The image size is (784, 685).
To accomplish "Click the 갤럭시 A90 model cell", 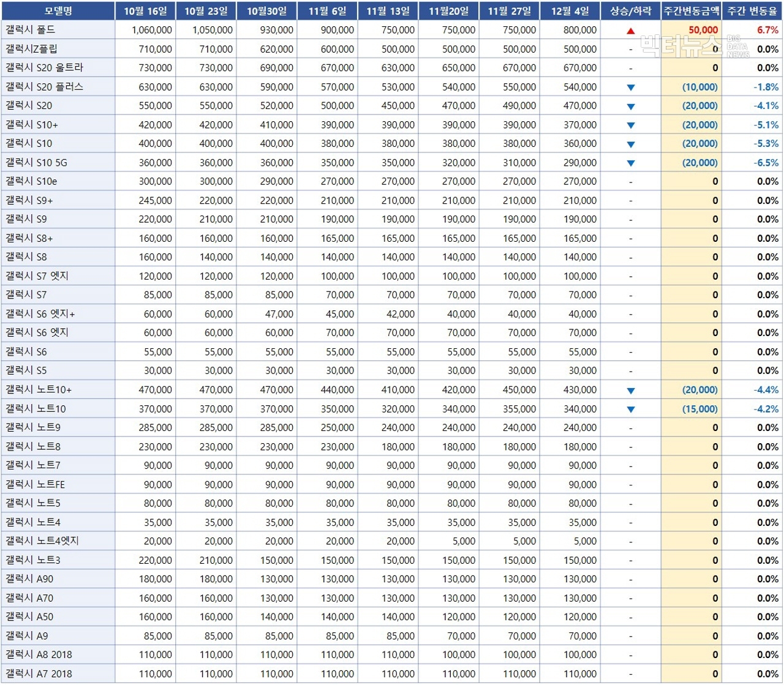I will pyautogui.click(x=58, y=578).
